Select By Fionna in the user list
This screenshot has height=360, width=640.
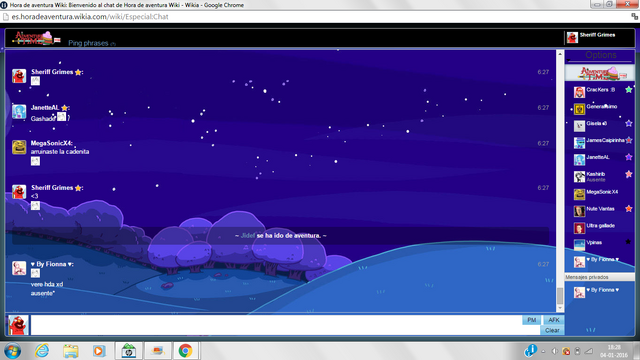point(602,259)
